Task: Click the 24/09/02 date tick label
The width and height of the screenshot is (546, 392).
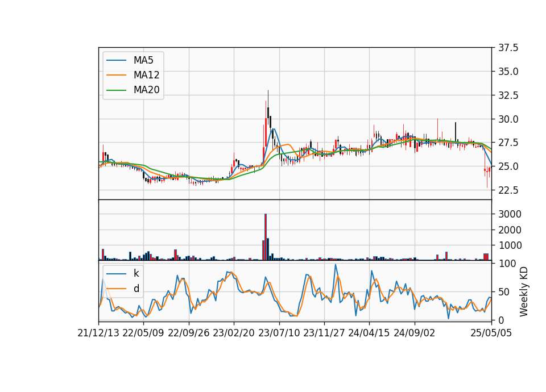Action: pyautogui.click(x=415, y=333)
